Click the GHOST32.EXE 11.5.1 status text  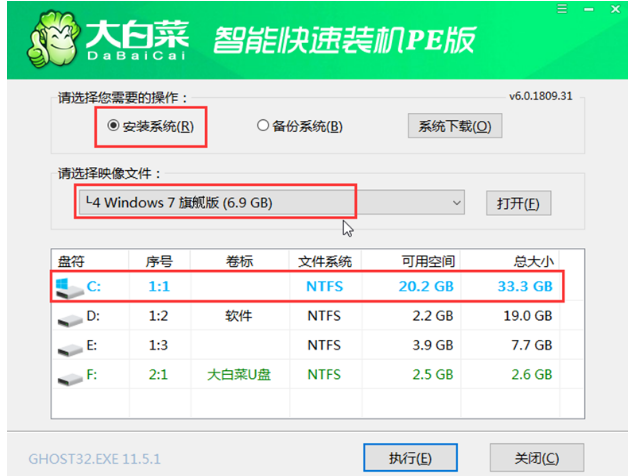tap(95, 459)
